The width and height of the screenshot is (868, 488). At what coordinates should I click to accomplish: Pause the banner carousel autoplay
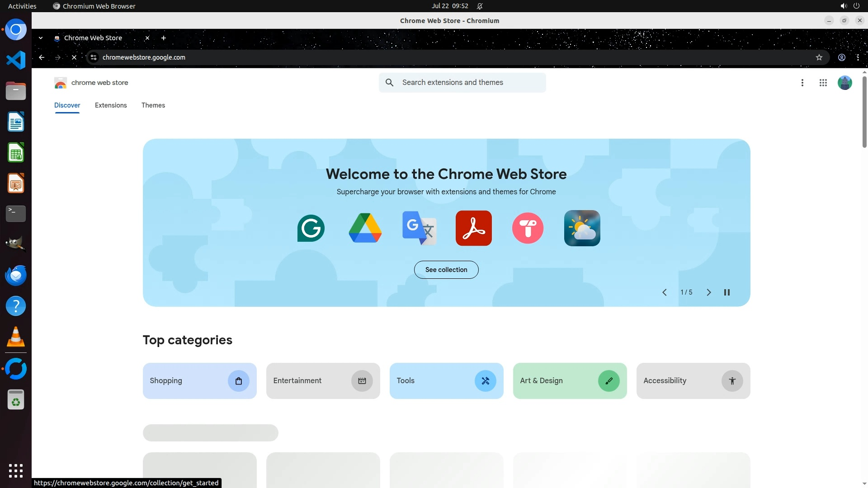tap(726, 292)
